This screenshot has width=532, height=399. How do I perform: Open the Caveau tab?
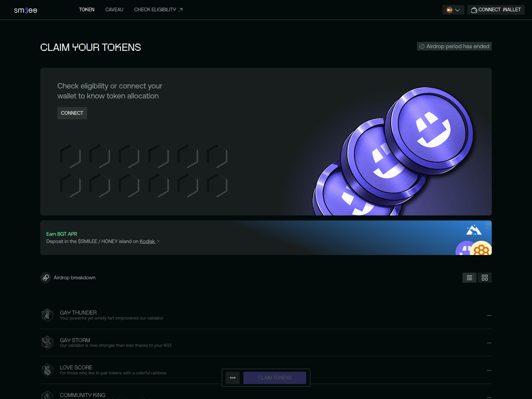pyautogui.click(x=114, y=10)
